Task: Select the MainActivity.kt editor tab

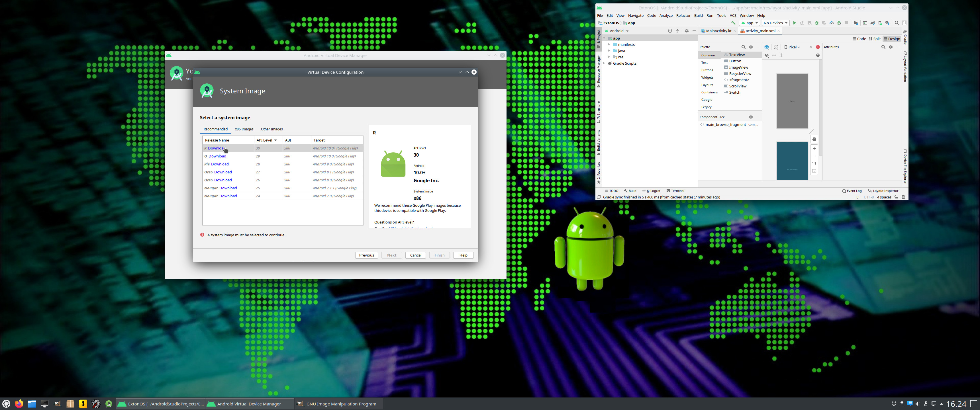Action: pos(718,31)
